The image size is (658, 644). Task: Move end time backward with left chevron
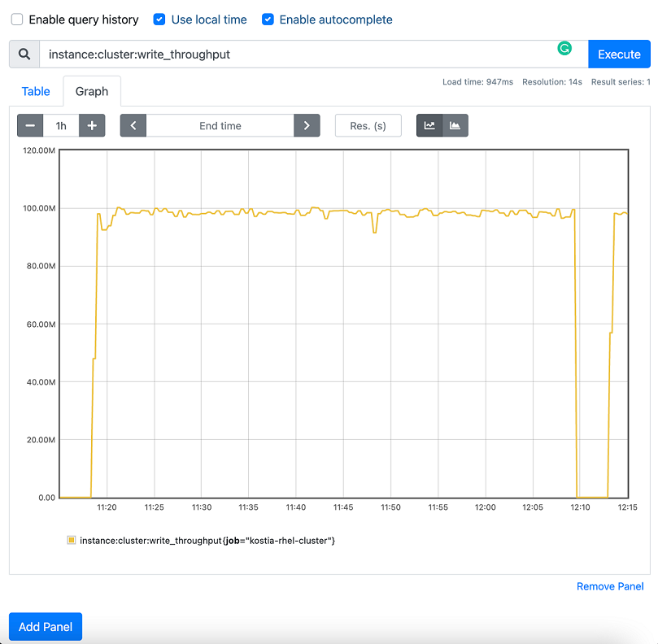click(133, 125)
